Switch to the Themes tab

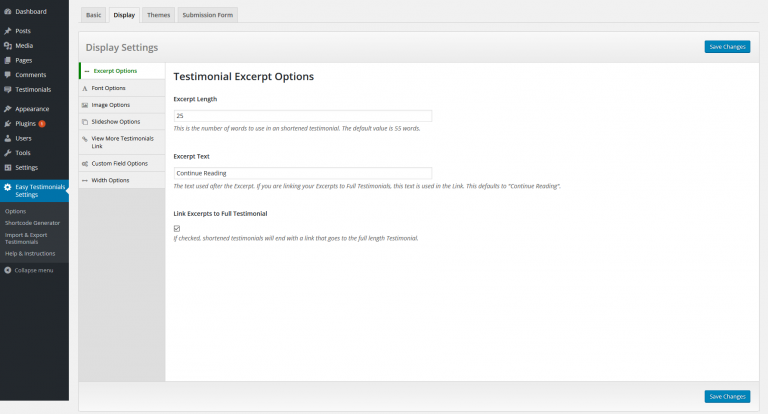158,16
